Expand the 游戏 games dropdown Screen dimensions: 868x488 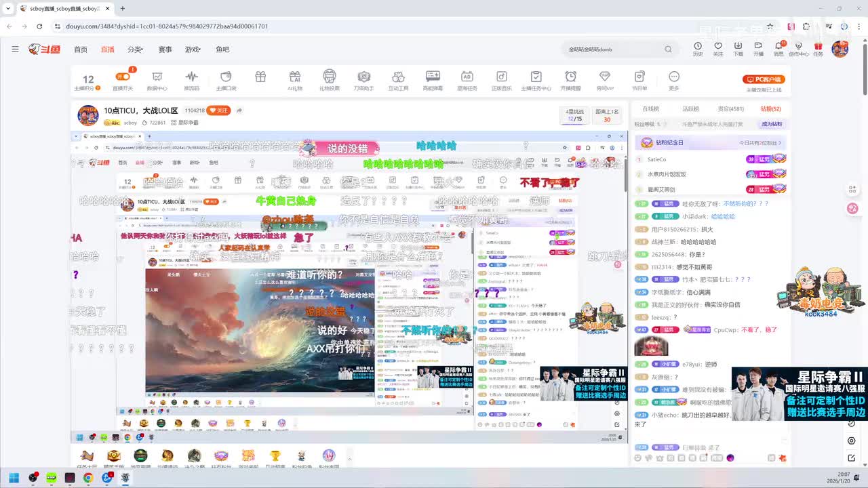[x=193, y=49]
